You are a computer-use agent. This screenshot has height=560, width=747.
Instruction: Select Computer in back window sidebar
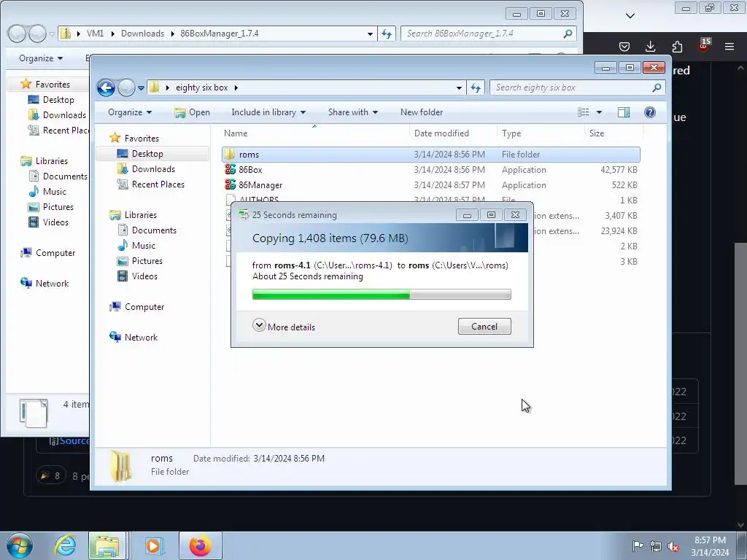tap(55, 253)
